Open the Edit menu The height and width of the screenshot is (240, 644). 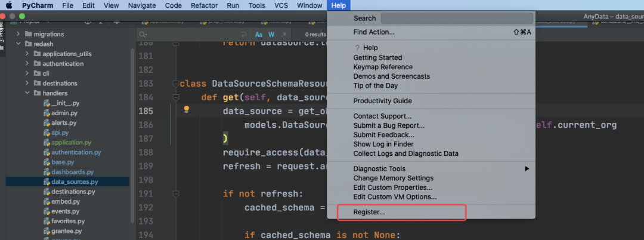88,5
